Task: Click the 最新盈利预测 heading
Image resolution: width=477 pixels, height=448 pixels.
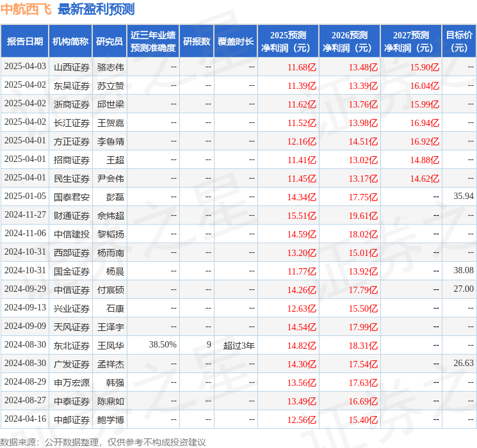Action: tap(96, 9)
